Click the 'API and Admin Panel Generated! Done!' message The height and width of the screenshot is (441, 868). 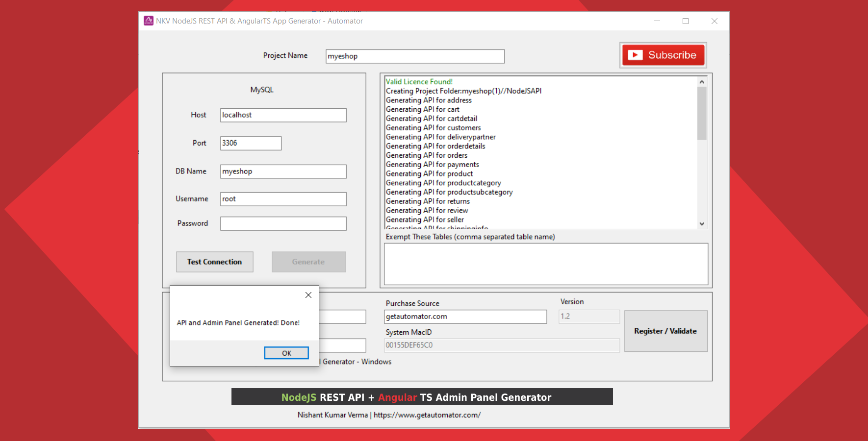[x=238, y=323]
